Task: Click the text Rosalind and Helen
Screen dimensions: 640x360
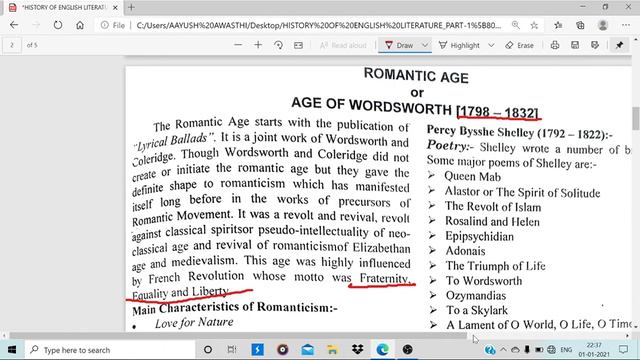Action: (x=492, y=222)
